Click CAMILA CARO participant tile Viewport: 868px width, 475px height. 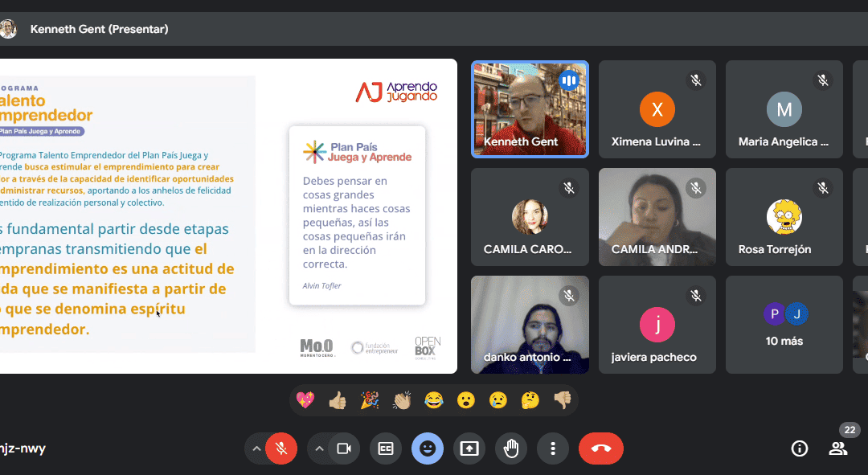[x=530, y=217]
